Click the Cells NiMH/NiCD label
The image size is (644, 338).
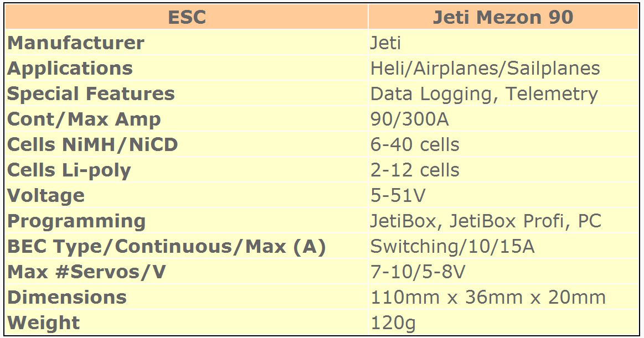coord(92,145)
